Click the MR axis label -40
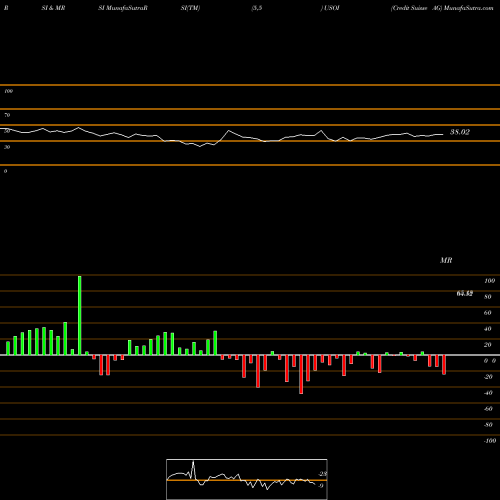The height and width of the screenshot is (500, 500). tap(488, 393)
